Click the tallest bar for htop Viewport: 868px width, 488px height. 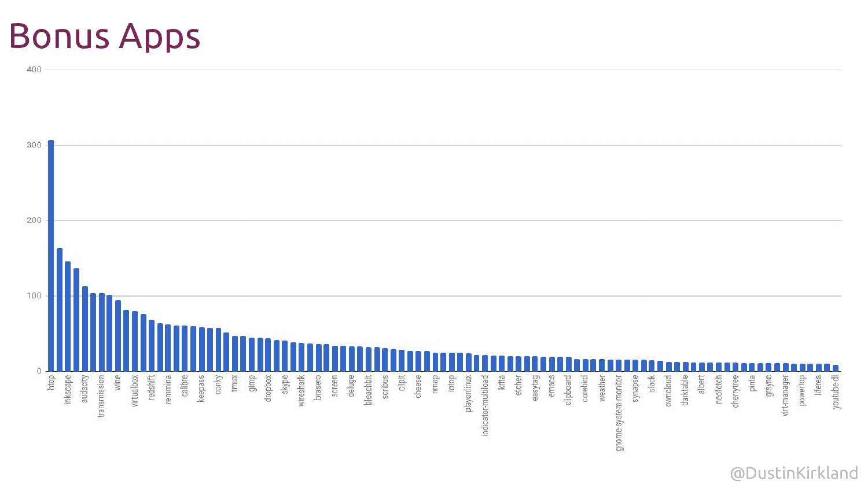pos(51,256)
